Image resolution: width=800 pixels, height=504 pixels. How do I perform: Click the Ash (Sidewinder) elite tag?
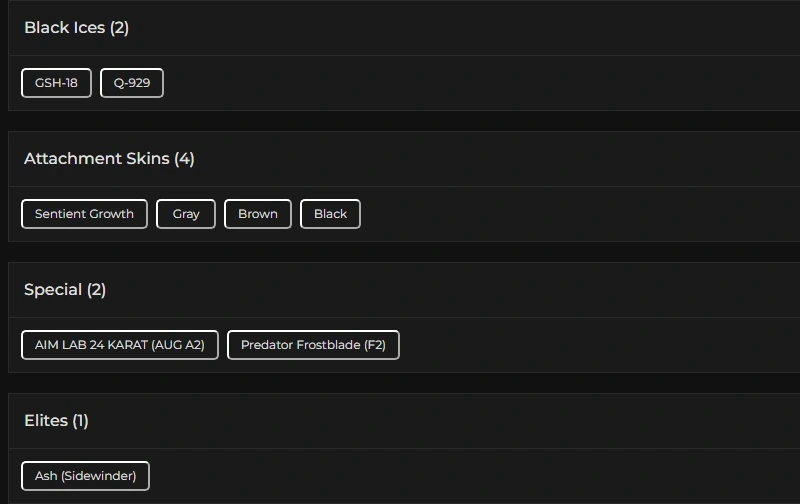click(85, 476)
